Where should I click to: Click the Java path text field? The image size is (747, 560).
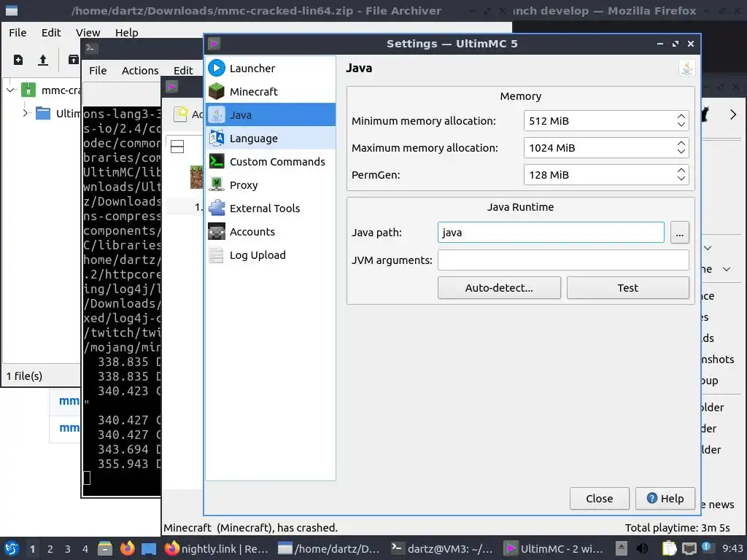point(551,233)
